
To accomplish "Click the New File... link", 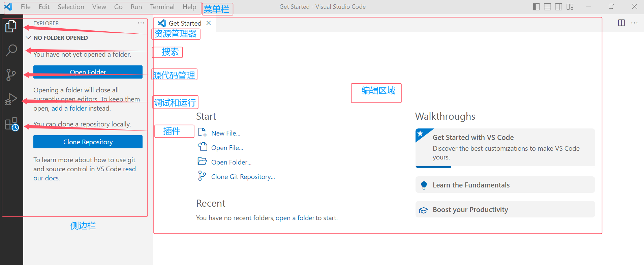I will (226, 133).
